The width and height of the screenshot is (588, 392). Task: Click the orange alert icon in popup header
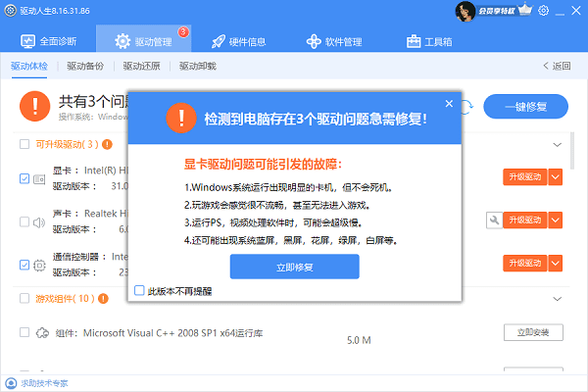tap(181, 118)
